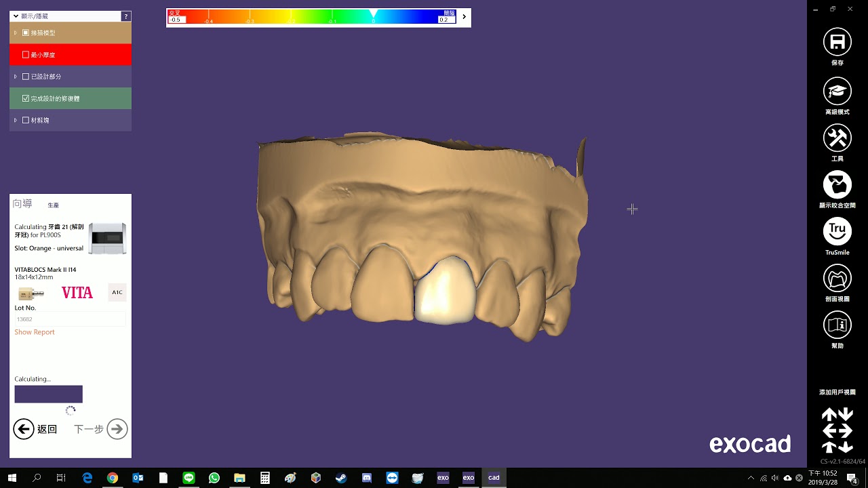This screenshot has width=868, height=488.
Task: Open Steam from taskbar
Action: click(341, 478)
